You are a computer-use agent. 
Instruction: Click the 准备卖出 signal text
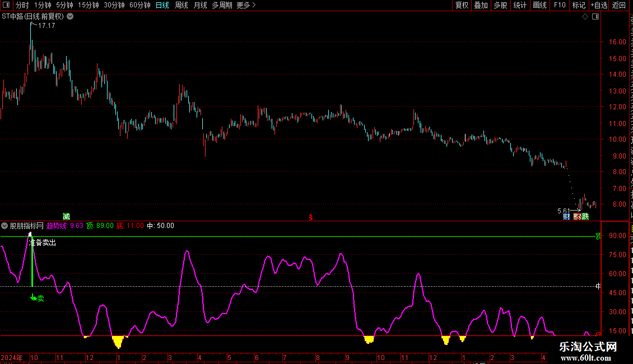[x=43, y=242]
